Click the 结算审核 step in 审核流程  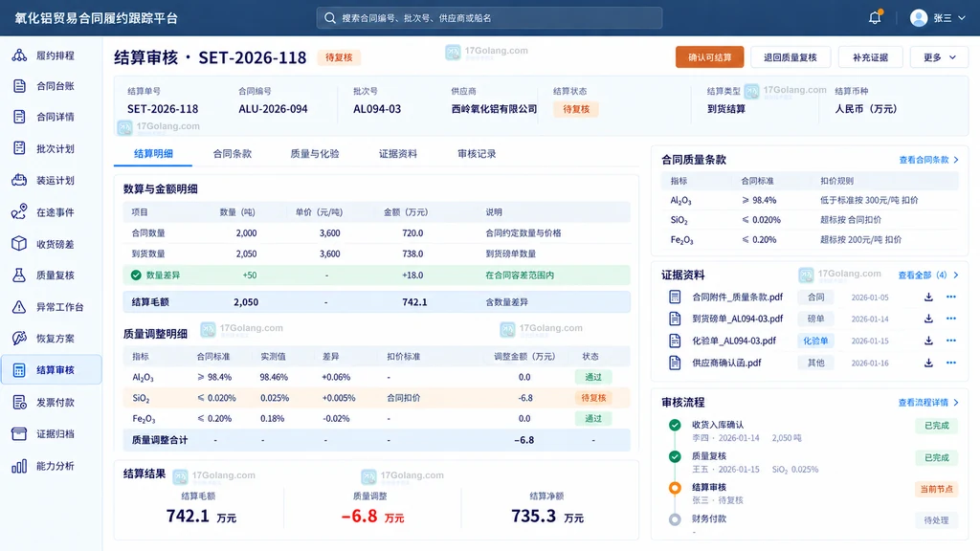pos(709,487)
